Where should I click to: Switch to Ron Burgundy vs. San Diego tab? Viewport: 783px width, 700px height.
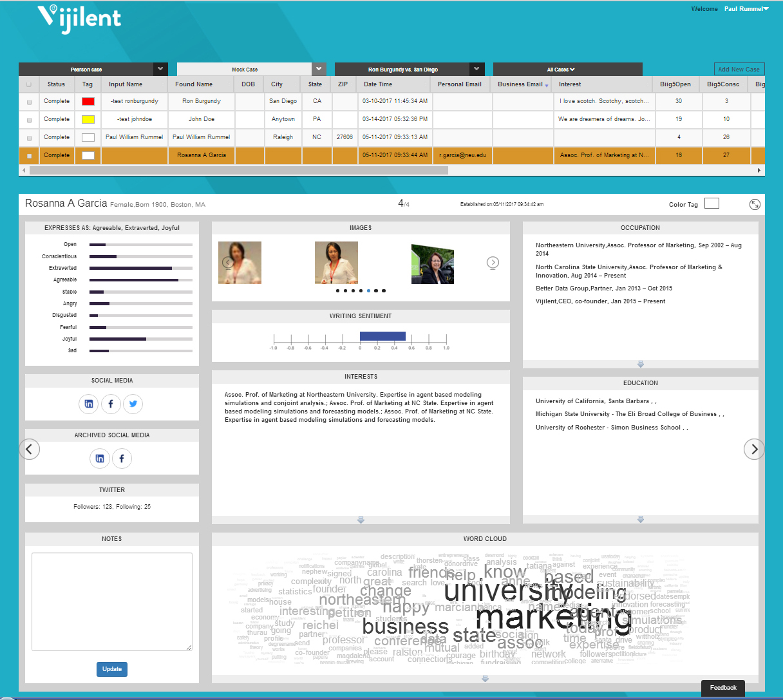tap(402, 70)
